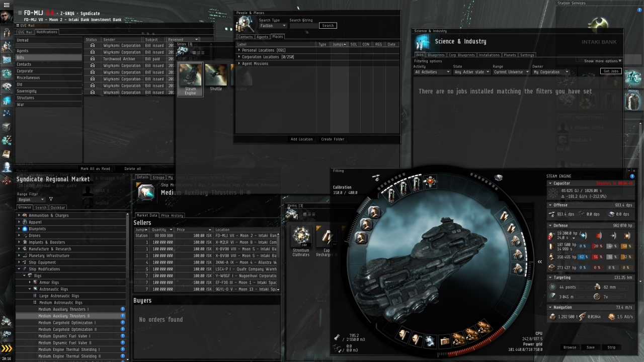Screen dimensions: 644x362
Task: Click Add Location button
Action: [301, 139]
